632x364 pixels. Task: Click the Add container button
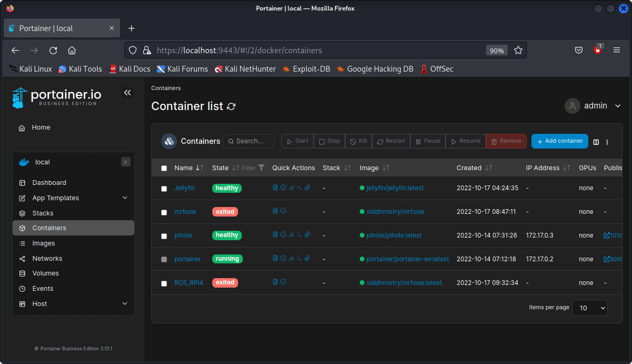click(x=560, y=141)
